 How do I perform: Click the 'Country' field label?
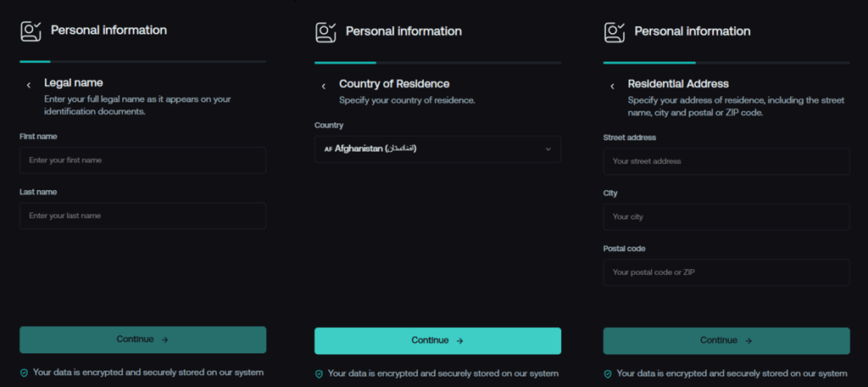[x=329, y=126]
